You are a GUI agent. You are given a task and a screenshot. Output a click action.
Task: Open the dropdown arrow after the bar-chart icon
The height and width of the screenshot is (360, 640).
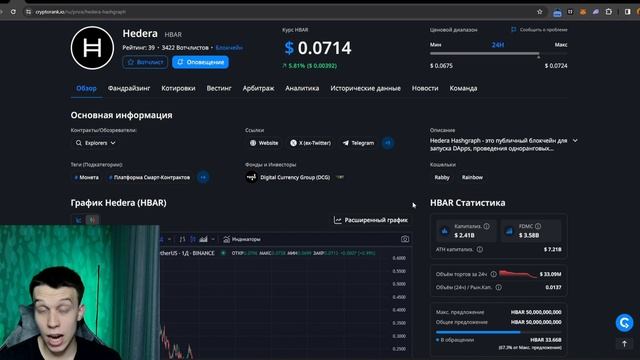pyautogui.click(x=213, y=239)
